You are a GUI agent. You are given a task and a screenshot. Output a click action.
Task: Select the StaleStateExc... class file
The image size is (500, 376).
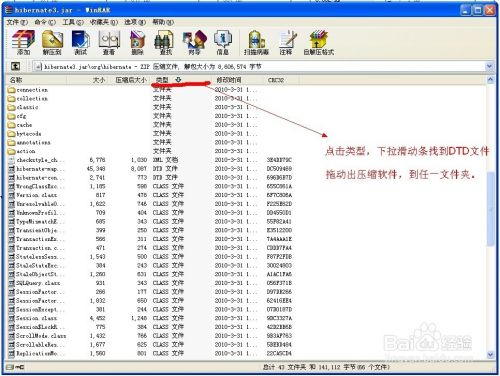(150, 265)
